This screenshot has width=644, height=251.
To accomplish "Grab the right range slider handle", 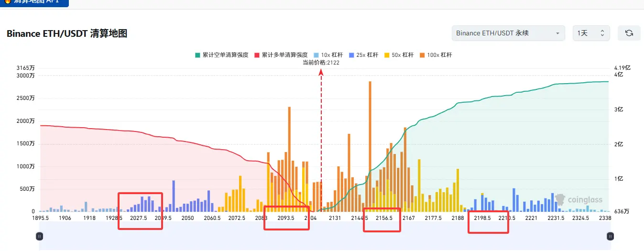I will click(x=610, y=236).
